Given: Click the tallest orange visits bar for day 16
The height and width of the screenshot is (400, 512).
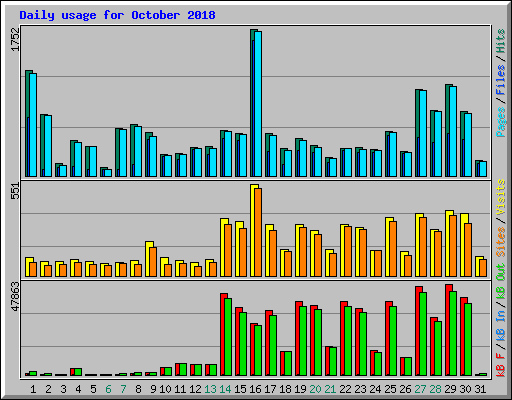Looking at the screenshot, I should [258, 232].
